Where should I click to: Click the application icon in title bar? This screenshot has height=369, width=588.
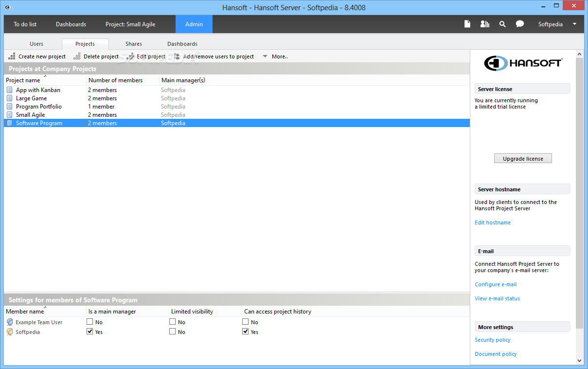7,7
